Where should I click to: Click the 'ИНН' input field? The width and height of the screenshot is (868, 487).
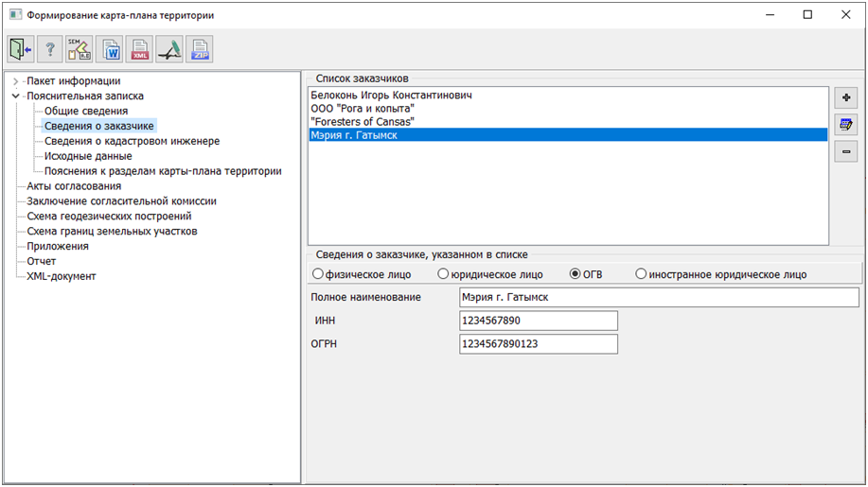tap(537, 322)
